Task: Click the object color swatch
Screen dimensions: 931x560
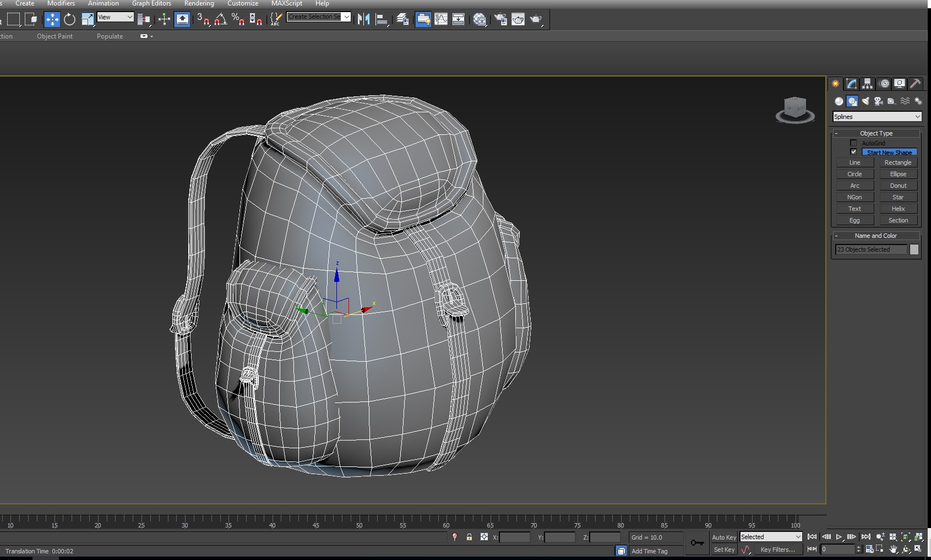Action: (914, 249)
